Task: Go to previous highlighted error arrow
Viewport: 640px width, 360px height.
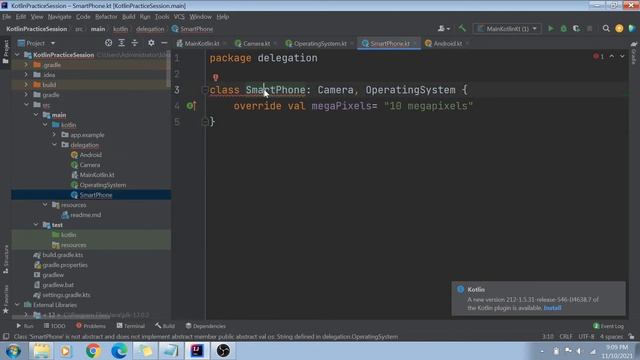Action: coord(611,56)
